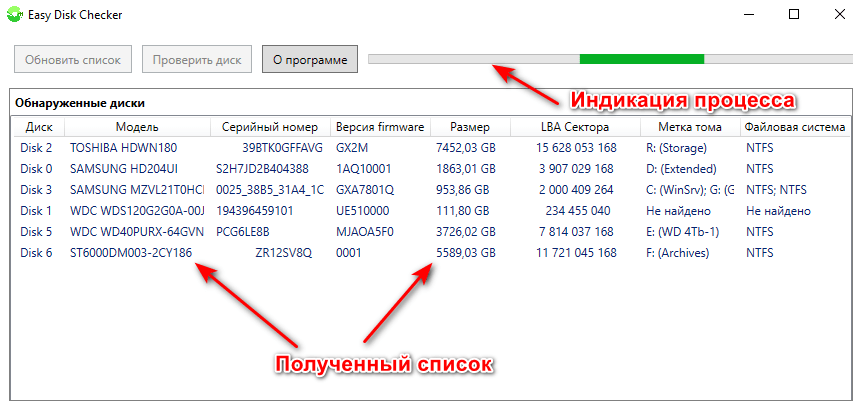Viewport: 862px width, 411px height.
Task: Click model 'SAMSUNG HD204UI'
Action: tap(124, 169)
